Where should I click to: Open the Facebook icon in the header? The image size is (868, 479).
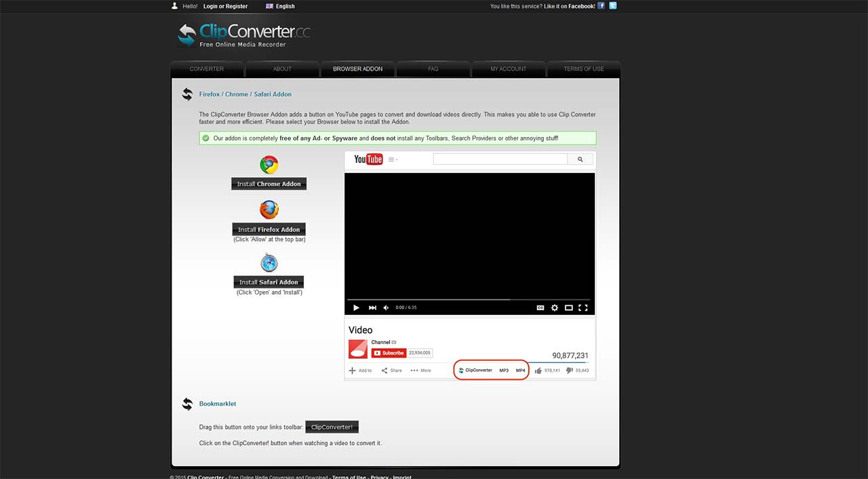(601, 6)
